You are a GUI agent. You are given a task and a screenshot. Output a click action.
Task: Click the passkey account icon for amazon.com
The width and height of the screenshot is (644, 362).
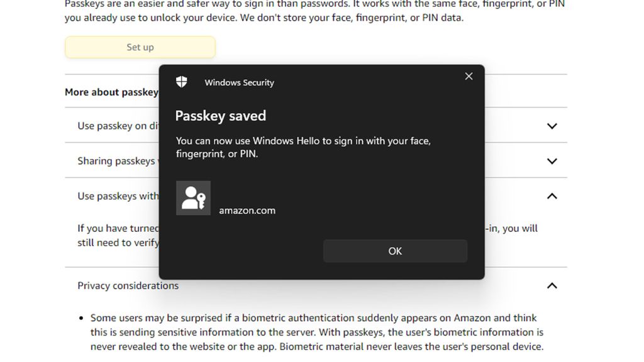coord(193,198)
